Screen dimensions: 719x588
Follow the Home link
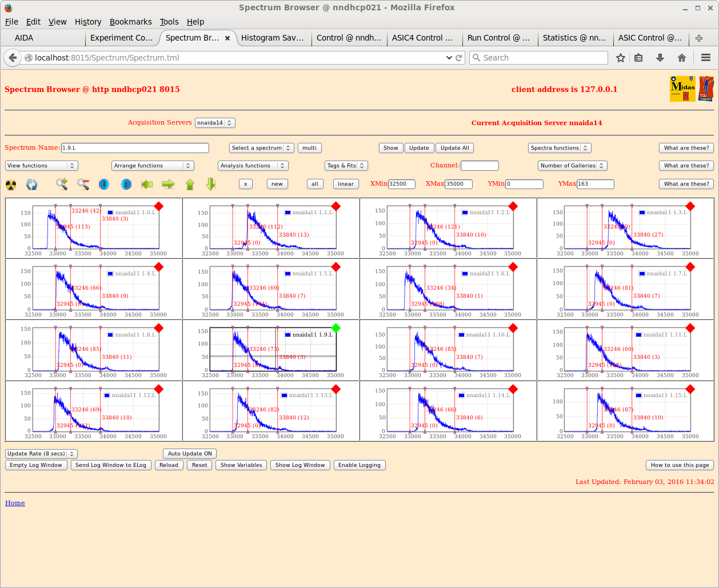click(x=15, y=503)
